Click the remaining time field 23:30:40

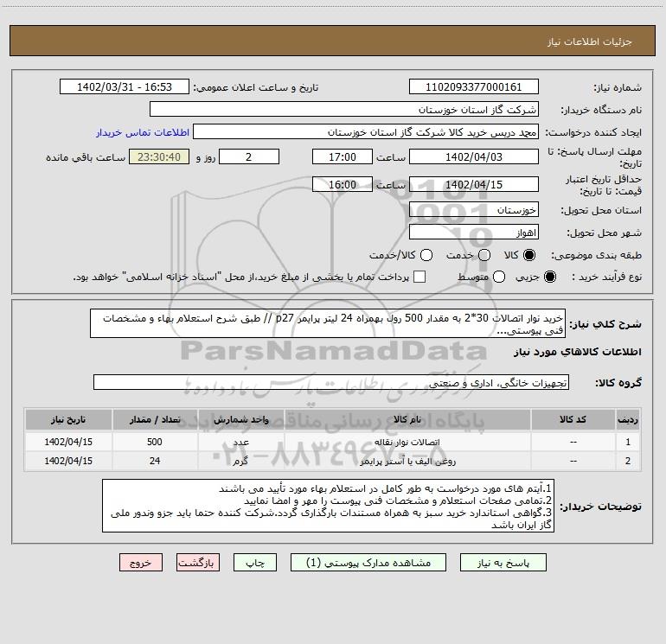pos(159,156)
